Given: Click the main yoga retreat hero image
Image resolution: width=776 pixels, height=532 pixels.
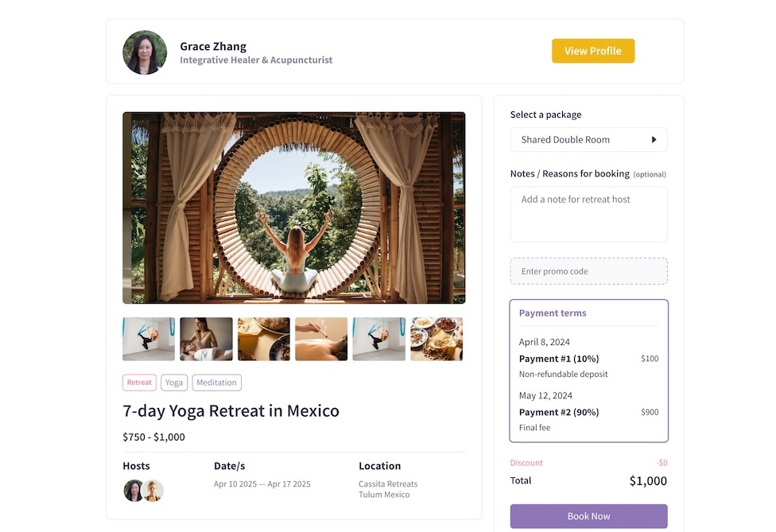Looking at the screenshot, I should (294, 208).
